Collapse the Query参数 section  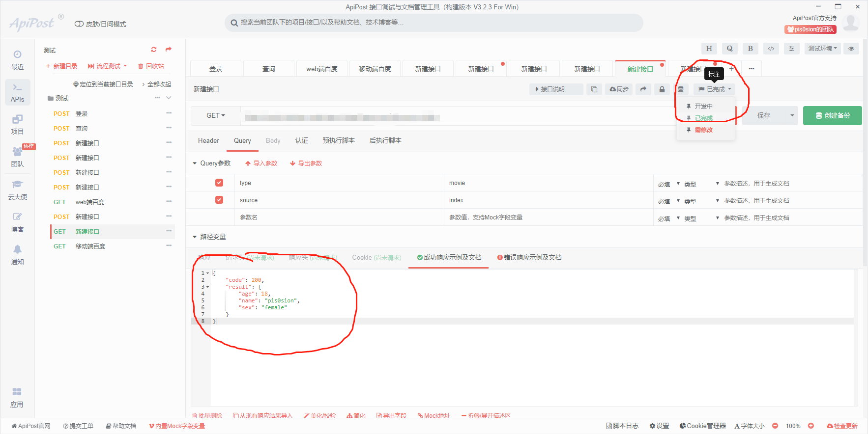[195, 163]
